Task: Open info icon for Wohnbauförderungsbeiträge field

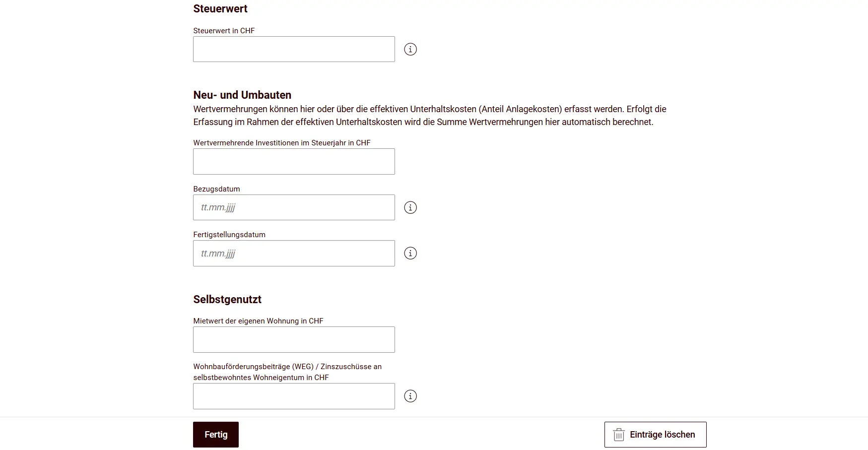Action: pos(410,396)
